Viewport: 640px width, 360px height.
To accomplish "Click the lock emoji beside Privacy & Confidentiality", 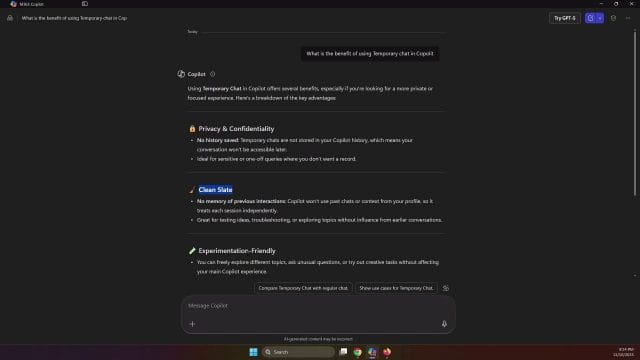I will pyautogui.click(x=192, y=129).
